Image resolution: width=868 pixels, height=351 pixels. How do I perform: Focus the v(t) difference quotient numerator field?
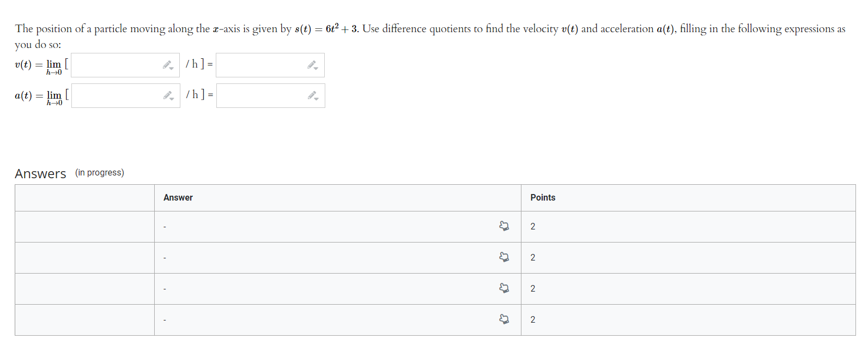click(116, 65)
